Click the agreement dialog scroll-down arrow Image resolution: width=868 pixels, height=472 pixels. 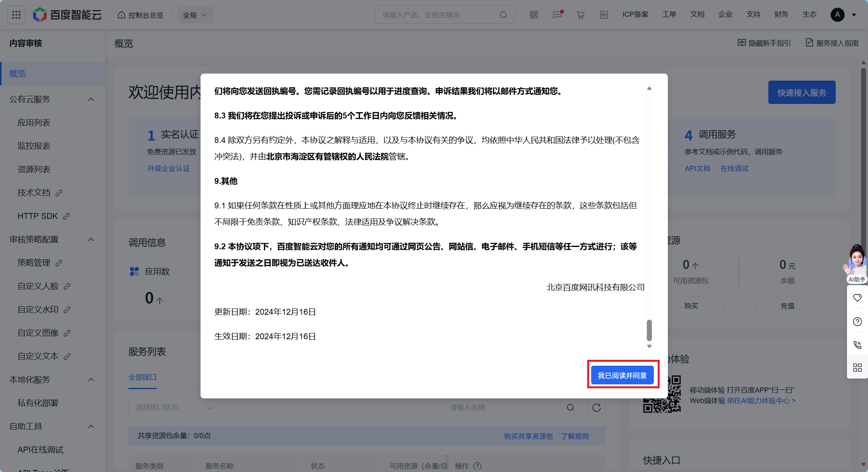click(x=649, y=346)
